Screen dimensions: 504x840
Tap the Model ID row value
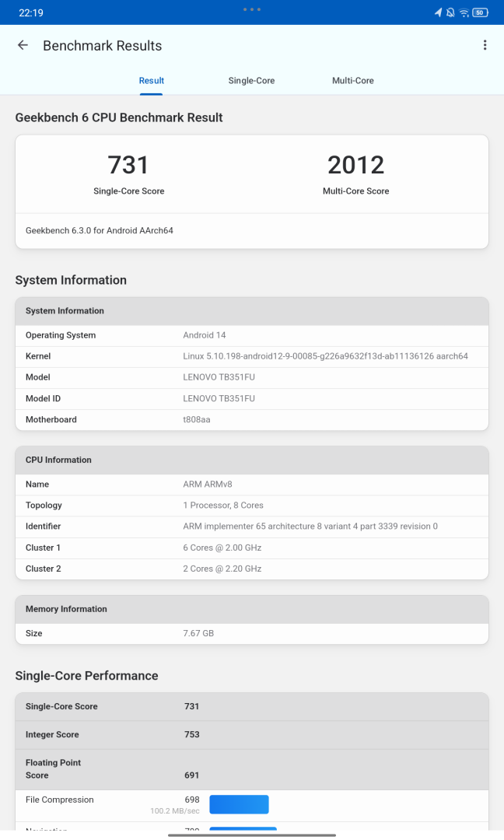(x=219, y=398)
